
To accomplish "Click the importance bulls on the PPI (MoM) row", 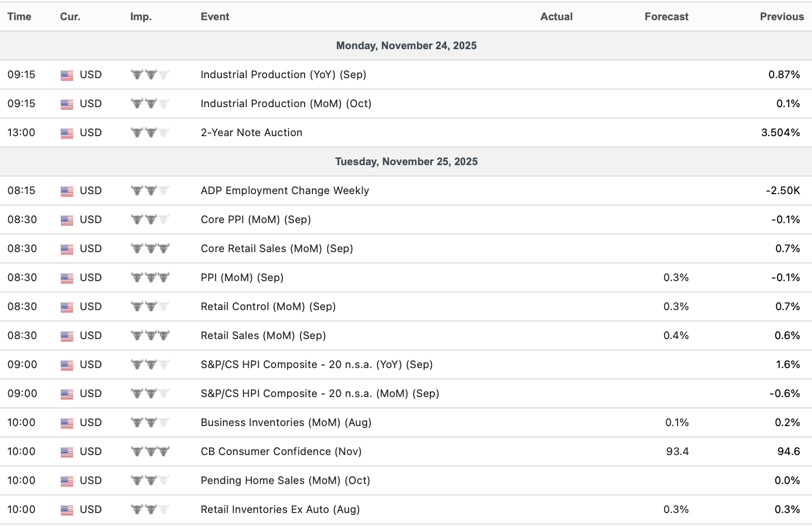I will (150, 277).
